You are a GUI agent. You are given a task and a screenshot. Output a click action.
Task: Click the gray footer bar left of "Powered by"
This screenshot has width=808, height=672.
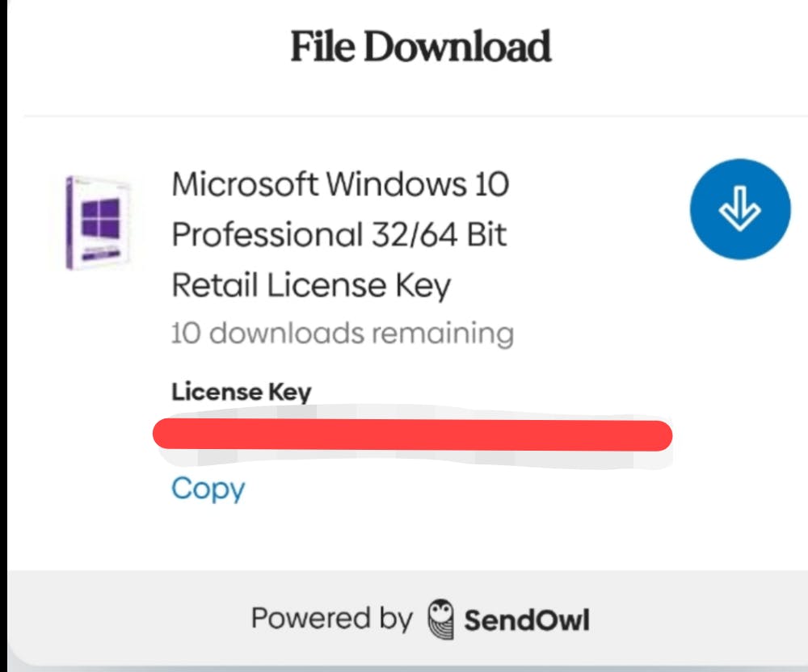point(121,619)
